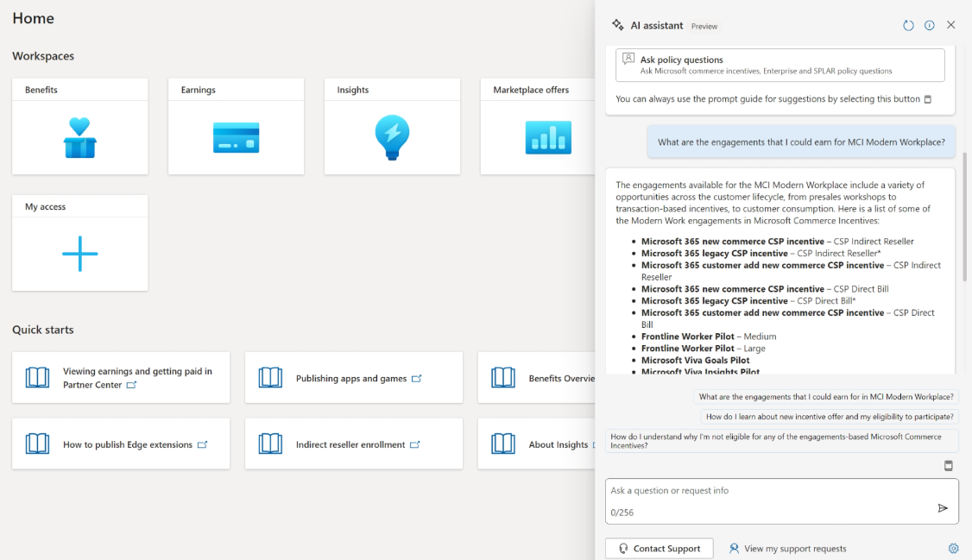Click book icon for Benefits Overview
This screenshot has height=560, width=972.
click(502, 377)
